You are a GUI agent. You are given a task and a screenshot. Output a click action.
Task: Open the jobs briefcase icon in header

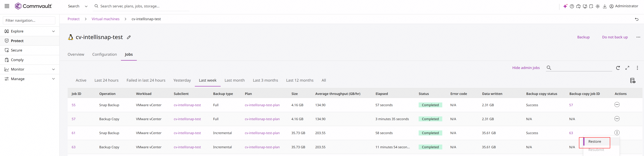578,6
